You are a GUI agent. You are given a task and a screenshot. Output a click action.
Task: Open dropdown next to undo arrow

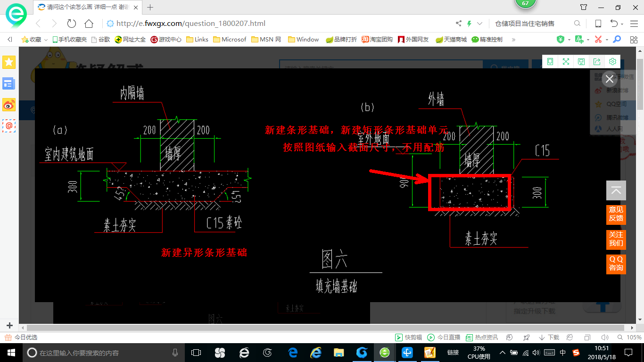pos(622,24)
